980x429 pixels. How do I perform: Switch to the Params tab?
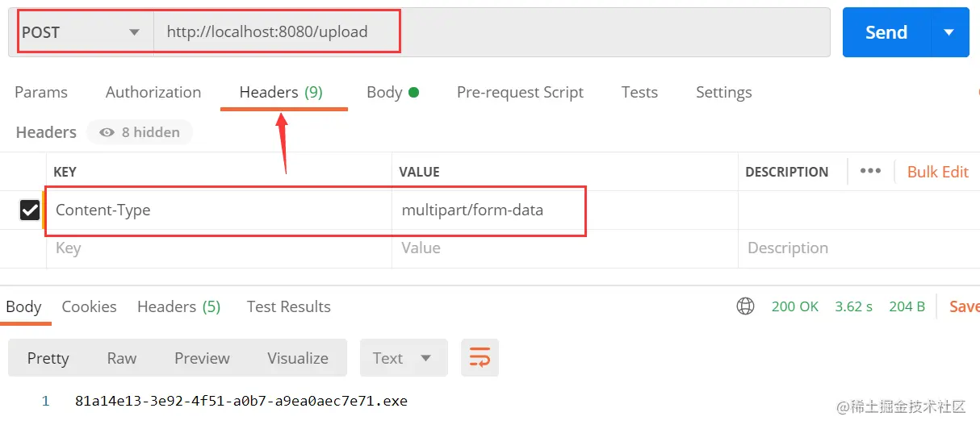click(x=41, y=92)
